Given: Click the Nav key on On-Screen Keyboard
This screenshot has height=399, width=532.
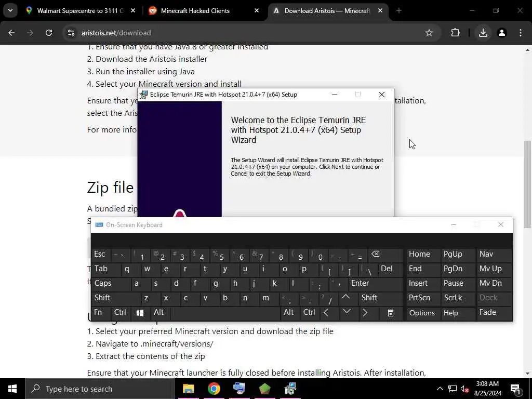Looking at the screenshot, I should (494, 254).
